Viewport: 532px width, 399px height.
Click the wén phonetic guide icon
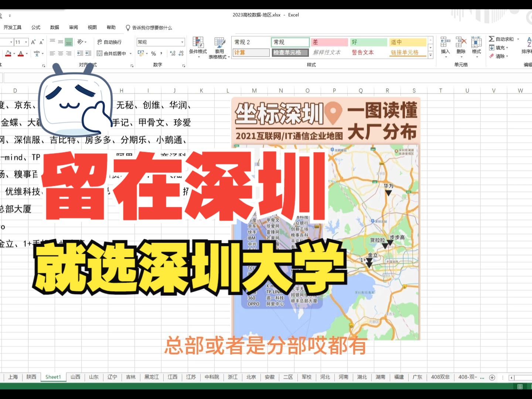(37, 54)
